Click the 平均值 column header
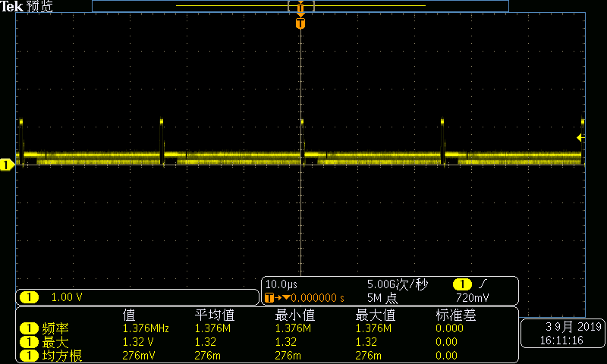Image resolution: width=607 pixels, height=364 pixels. (x=215, y=315)
